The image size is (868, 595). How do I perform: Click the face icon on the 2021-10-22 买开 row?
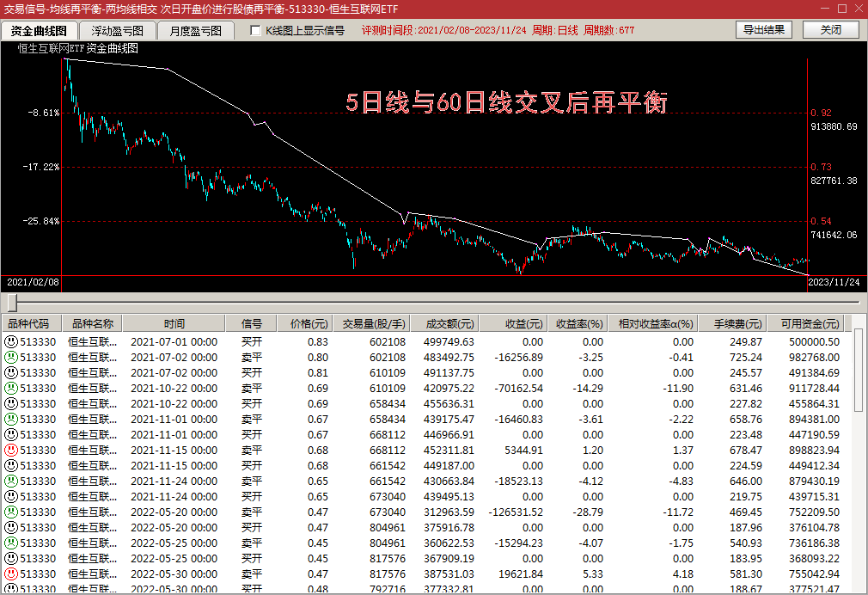click(x=11, y=403)
